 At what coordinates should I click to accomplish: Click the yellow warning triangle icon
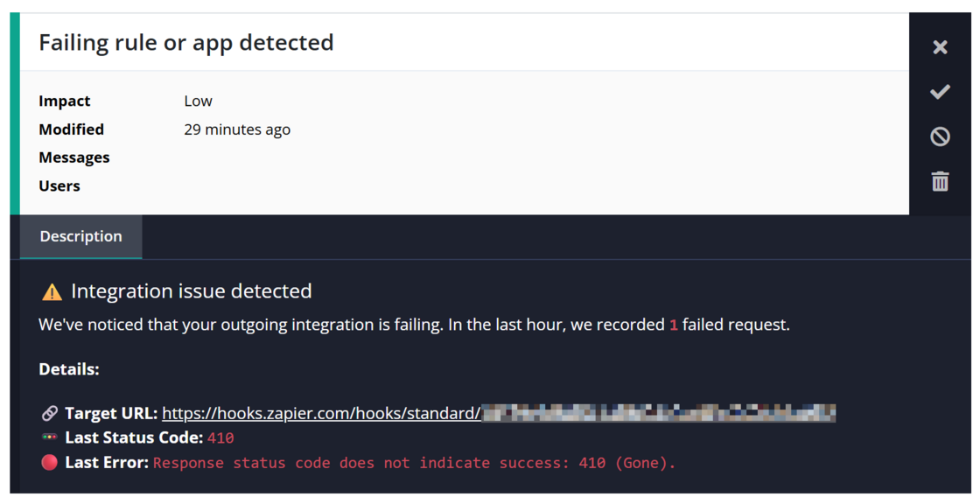tap(52, 292)
